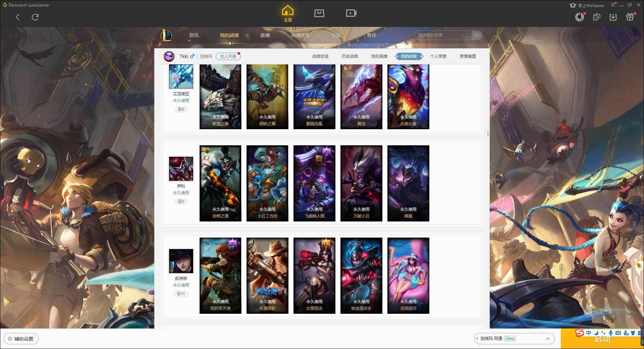
Task: Switch to the 查找 tab
Action: (372, 35)
